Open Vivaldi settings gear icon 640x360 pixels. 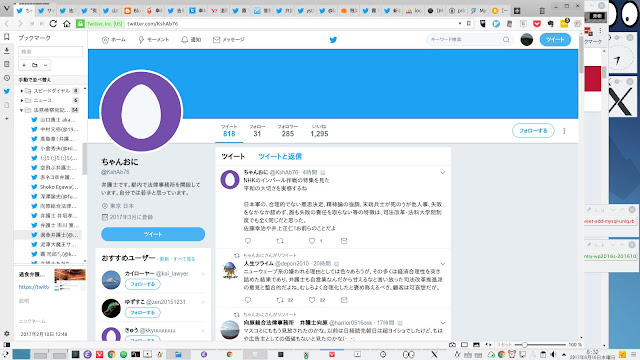[7, 333]
